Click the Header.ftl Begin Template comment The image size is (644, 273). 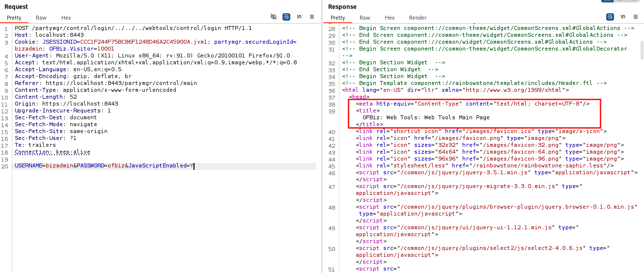[x=475, y=83]
